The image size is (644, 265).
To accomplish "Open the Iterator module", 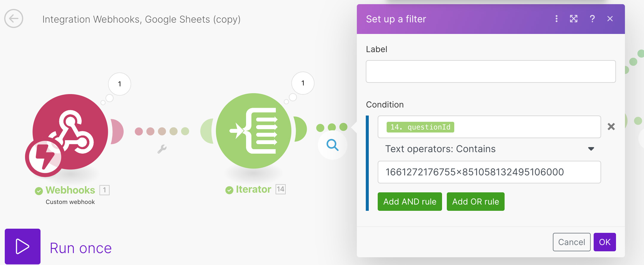I will (x=253, y=131).
